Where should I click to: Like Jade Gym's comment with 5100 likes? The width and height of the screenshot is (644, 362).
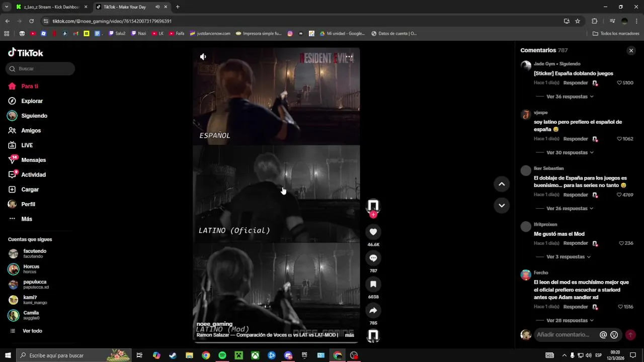[619, 83]
